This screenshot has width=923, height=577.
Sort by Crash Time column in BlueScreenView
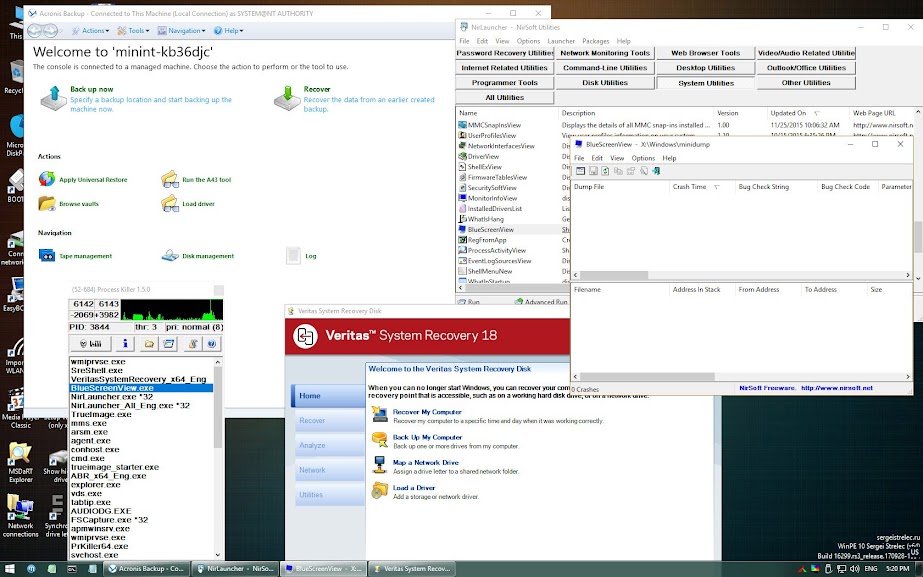(x=702, y=187)
